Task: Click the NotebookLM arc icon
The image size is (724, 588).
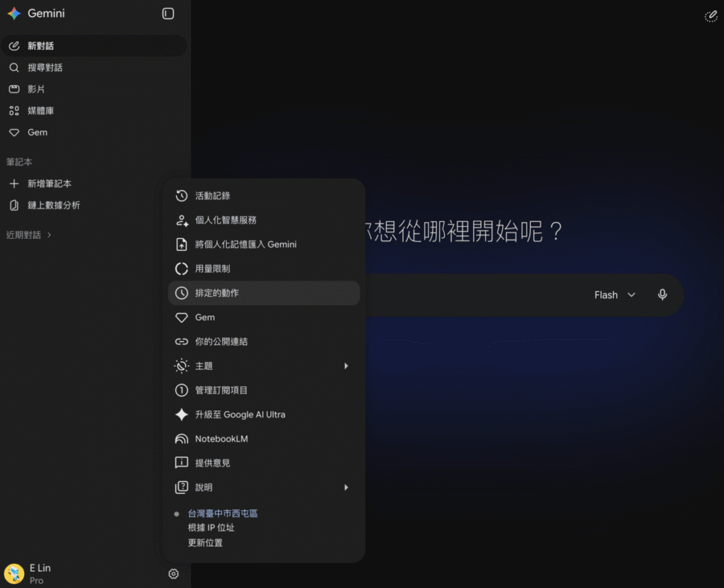Action: 182,439
